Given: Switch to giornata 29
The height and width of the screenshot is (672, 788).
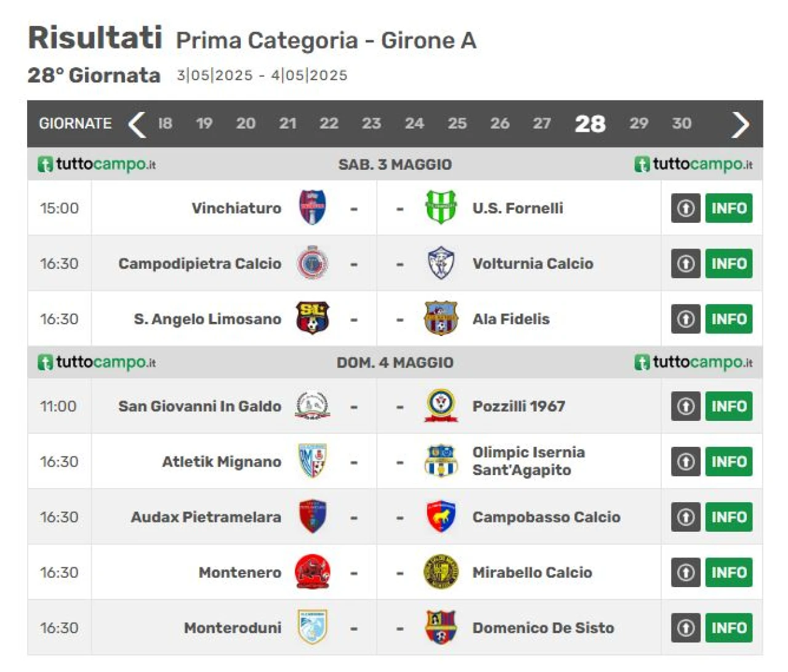Looking at the screenshot, I should pos(638,123).
